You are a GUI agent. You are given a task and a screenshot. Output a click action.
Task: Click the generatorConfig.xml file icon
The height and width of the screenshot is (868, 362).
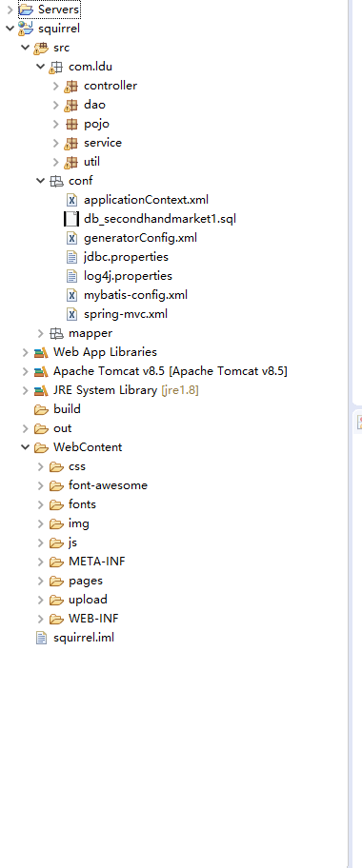click(x=71, y=238)
